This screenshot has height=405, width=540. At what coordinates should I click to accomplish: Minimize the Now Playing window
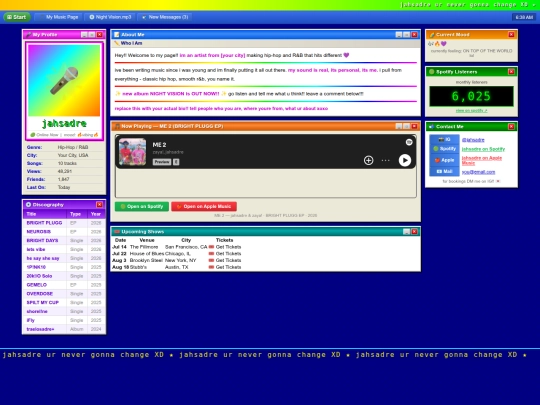[x=399, y=126]
